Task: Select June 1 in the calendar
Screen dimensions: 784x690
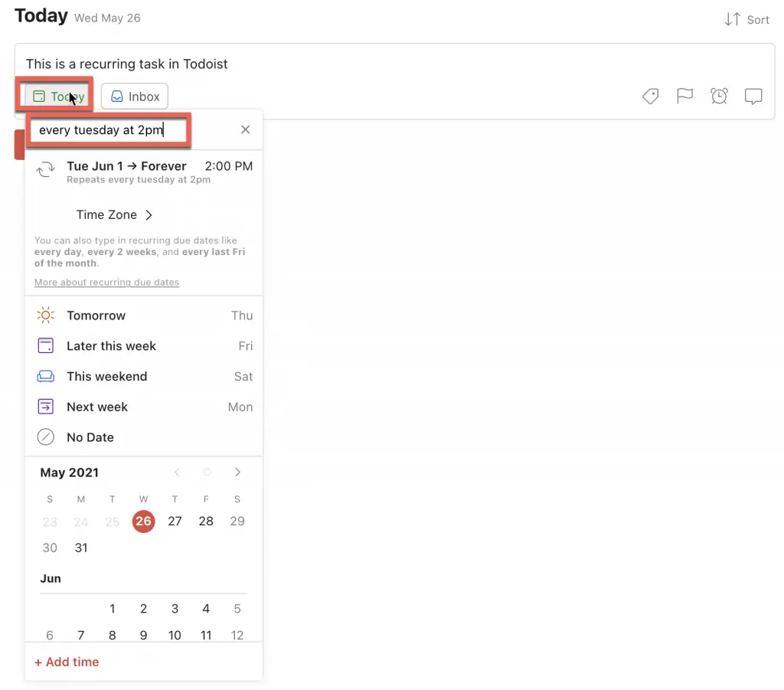Action: (x=112, y=609)
